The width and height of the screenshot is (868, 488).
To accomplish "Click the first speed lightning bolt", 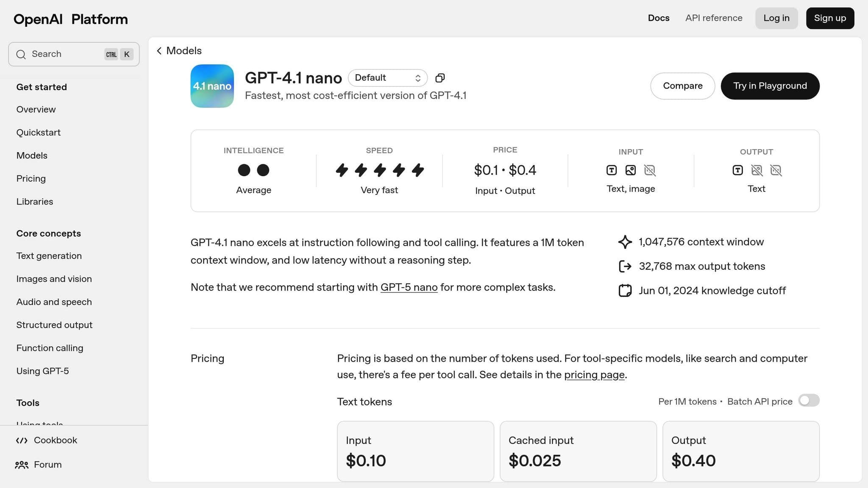I will (342, 170).
